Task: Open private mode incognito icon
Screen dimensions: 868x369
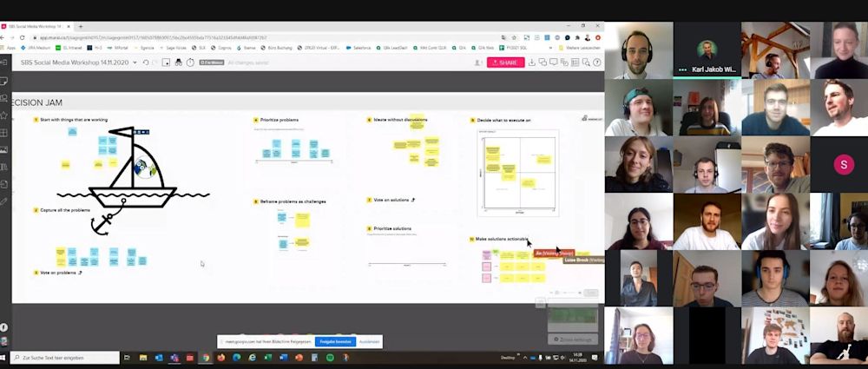Action: click(178, 63)
